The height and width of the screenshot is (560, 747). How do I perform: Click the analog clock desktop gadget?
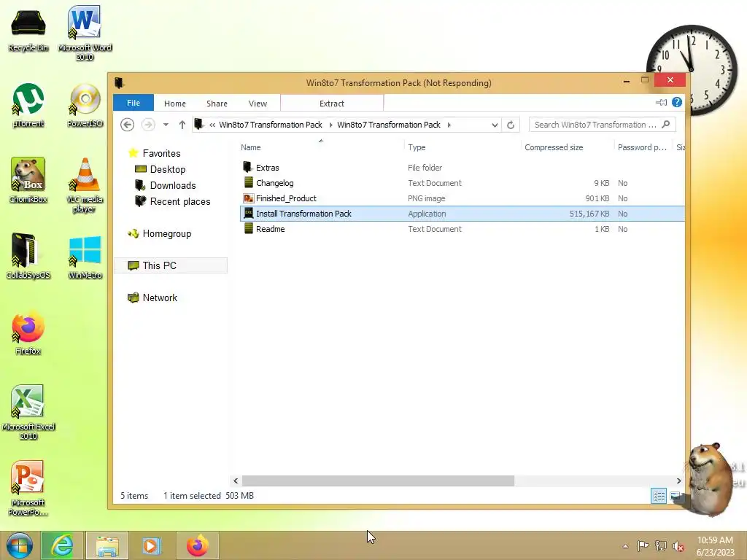pyautogui.click(x=691, y=70)
